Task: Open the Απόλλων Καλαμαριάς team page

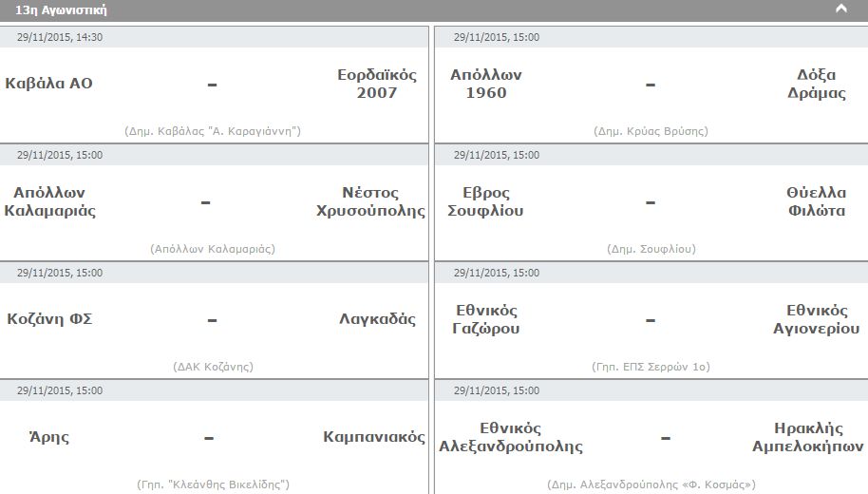Action: (49, 201)
